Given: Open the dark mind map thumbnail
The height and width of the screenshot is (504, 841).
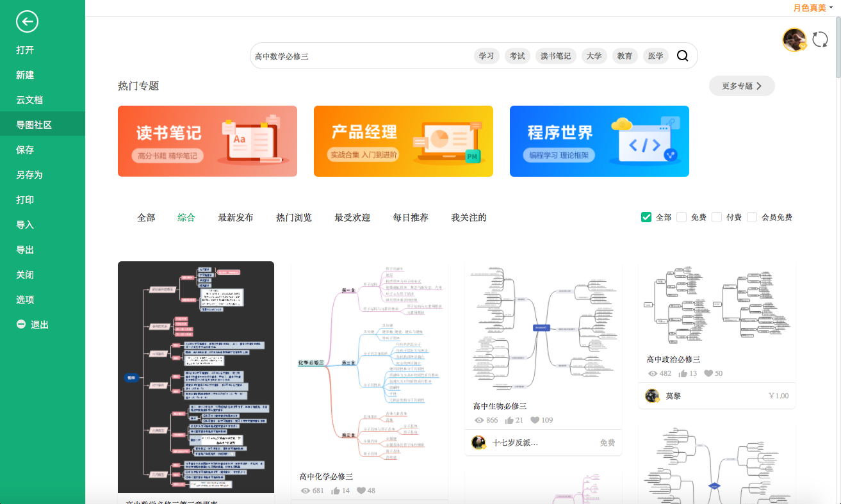Looking at the screenshot, I should point(196,377).
